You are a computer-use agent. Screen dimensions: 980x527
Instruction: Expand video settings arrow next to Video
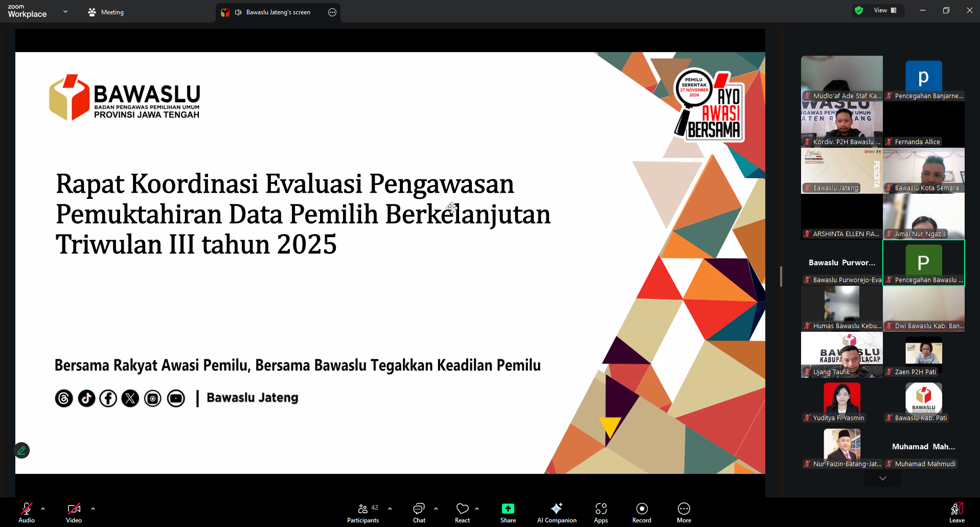coord(93,509)
